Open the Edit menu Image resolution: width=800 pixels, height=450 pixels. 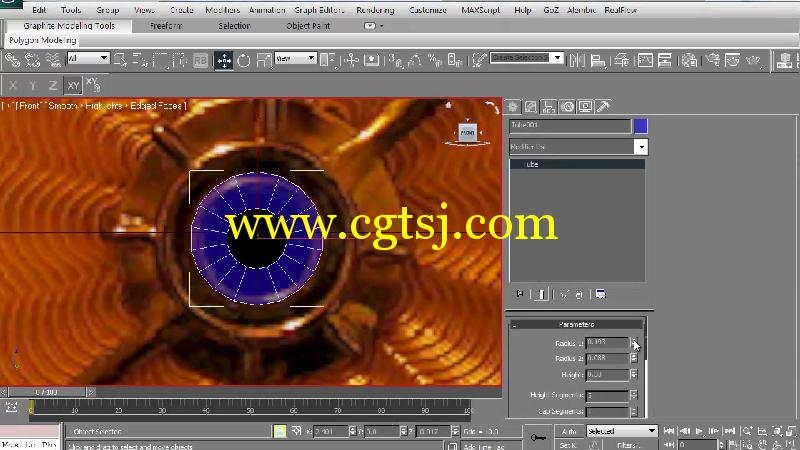(39, 10)
